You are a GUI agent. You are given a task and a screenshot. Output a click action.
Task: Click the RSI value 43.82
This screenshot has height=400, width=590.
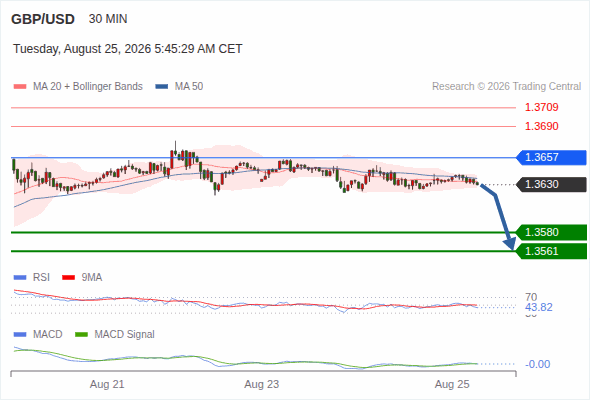click(539, 307)
